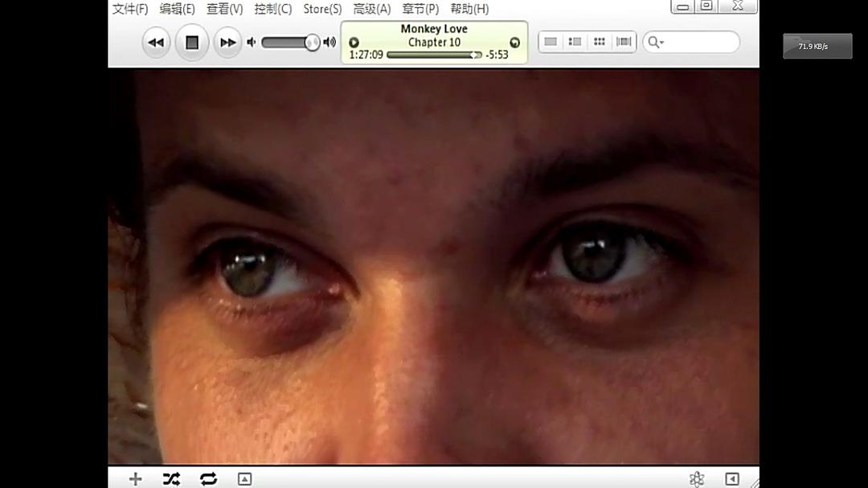This screenshot has height=488, width=868.
Task: Click the rewind (previous) button
Action: 157,43
